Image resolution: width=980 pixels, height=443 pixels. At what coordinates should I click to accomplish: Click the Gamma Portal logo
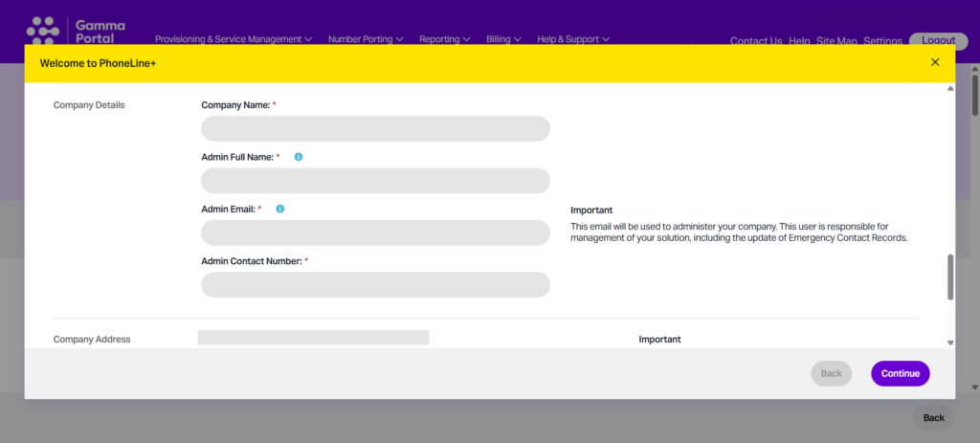76,32
